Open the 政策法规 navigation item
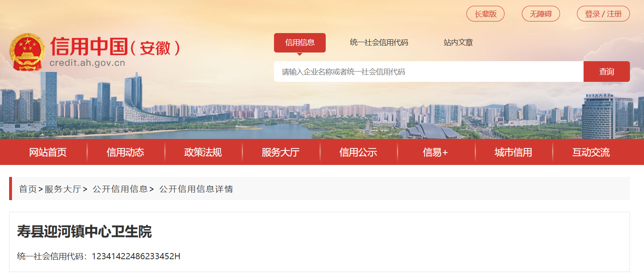This screenshot has height=277, width=644. pyautogui.click(x=203, y=152)
